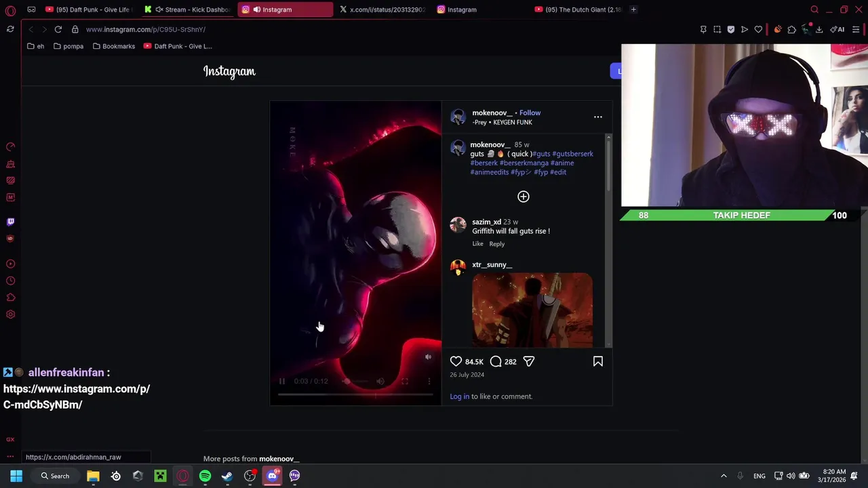Open video more-options three dots

pos(429,381)
